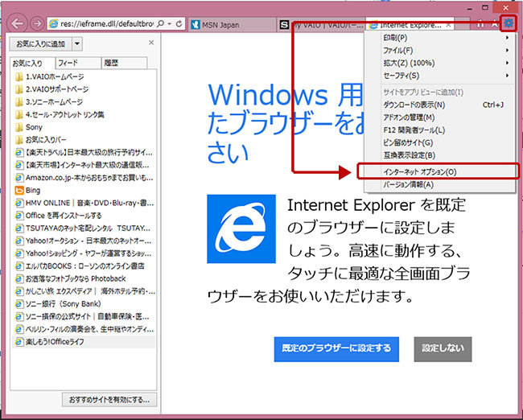Open the dropdown beside お気に入りに追加

[x=77, y=43]
